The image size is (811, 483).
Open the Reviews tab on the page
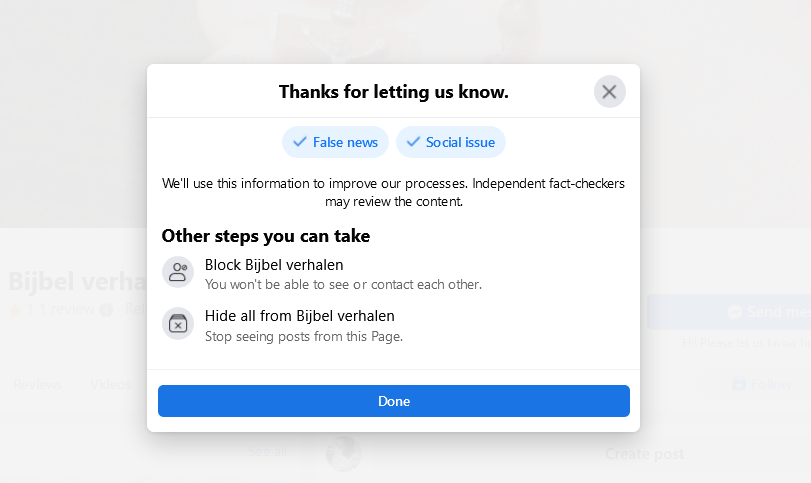38,385
